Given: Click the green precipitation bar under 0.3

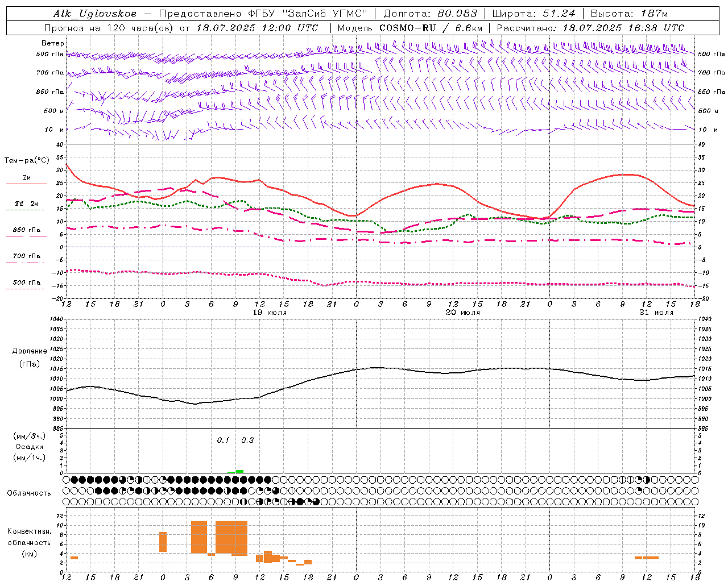Looking at the screenshot, I should click(239, 471).
